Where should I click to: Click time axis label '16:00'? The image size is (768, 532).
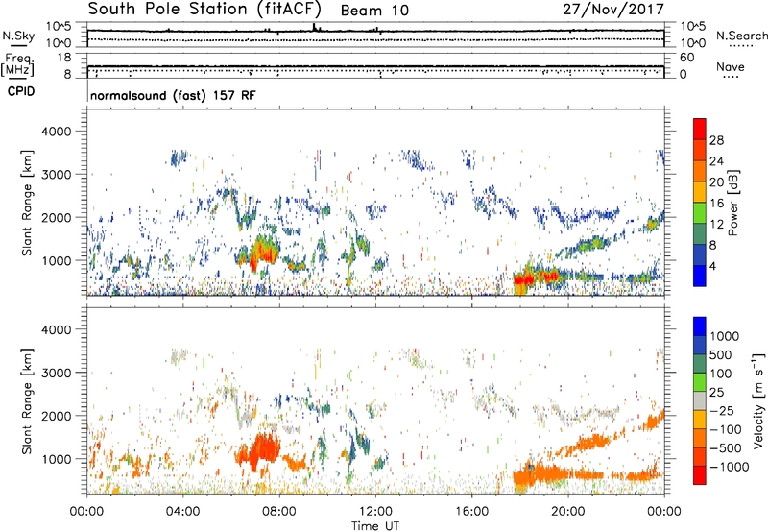[471, 512]
